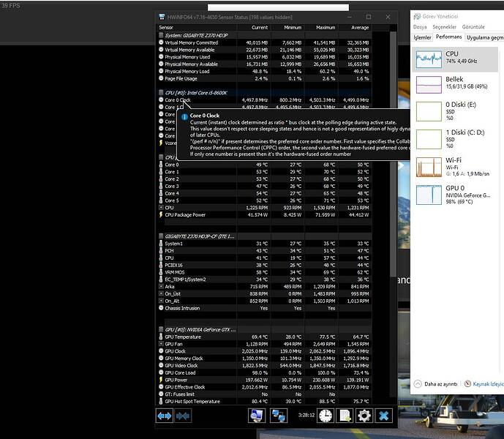Click the Görev Yöneticisi title bar icon
Viewport: 504px width, 439px height.
(x=417, y=16)
